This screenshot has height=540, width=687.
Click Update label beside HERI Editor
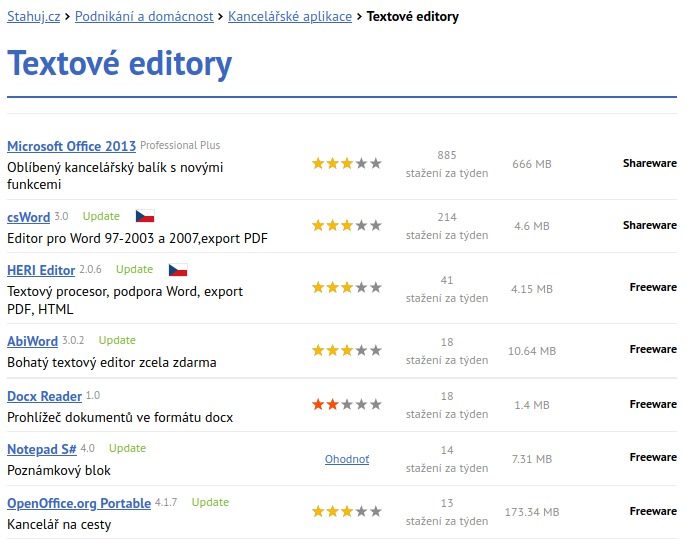click(x=135, y=269)
